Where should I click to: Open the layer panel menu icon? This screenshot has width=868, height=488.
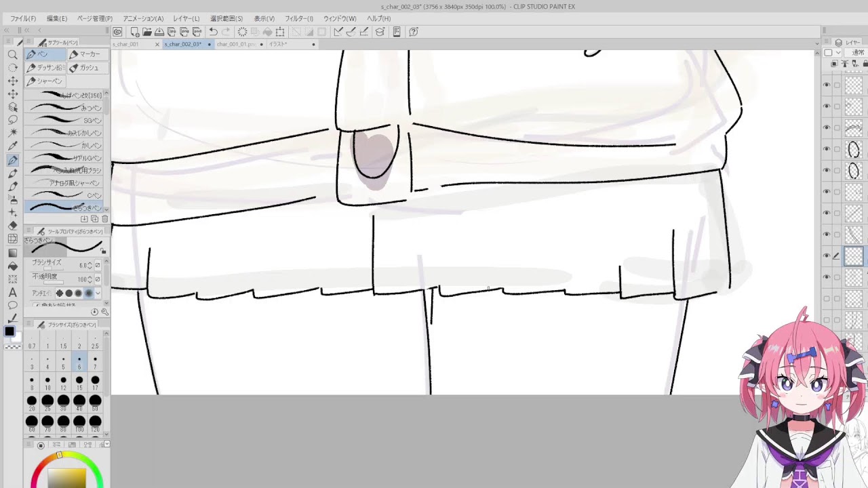827,42
